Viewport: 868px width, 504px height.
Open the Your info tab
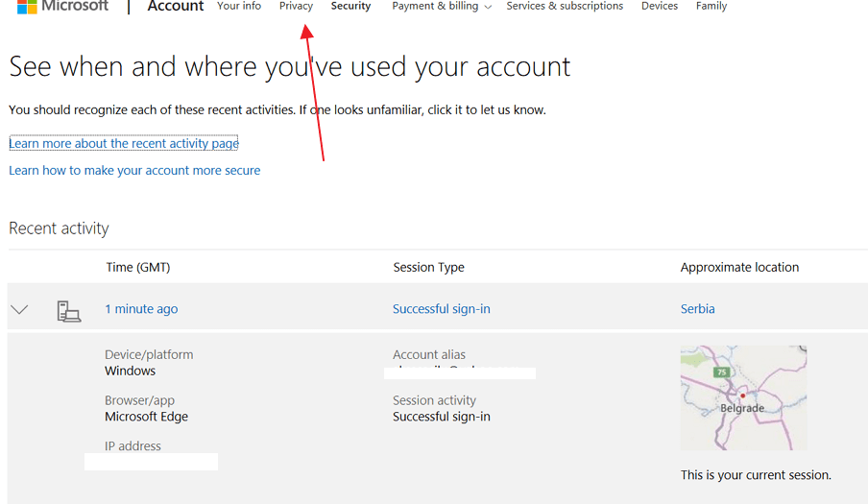(239, 6)
